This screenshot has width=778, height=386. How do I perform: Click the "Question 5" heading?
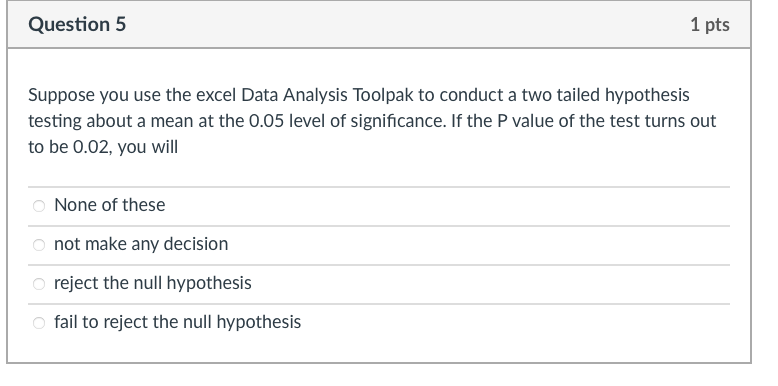click(x=77, y=24)
